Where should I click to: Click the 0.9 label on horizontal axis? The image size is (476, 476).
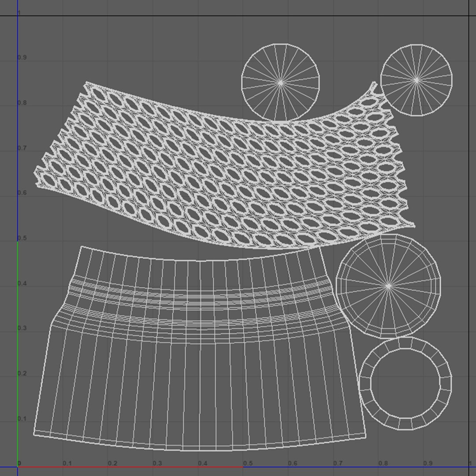[x=428, y=463]
